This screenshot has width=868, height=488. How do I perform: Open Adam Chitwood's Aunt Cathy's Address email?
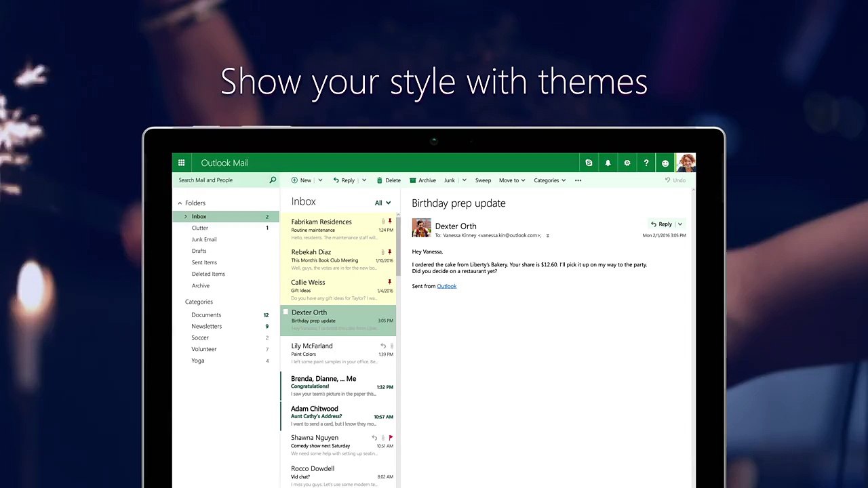click(x=338, y=416)
